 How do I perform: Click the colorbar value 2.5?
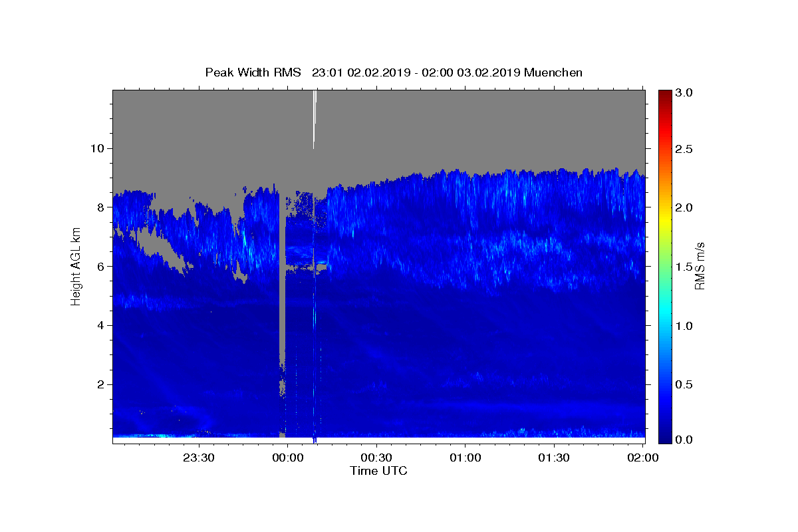(x=685, y=150)
